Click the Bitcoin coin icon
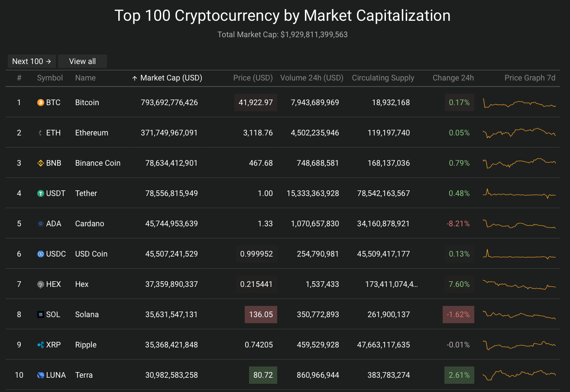The width and height of the screenshot is (570, 392). click(x=41, y=103)
